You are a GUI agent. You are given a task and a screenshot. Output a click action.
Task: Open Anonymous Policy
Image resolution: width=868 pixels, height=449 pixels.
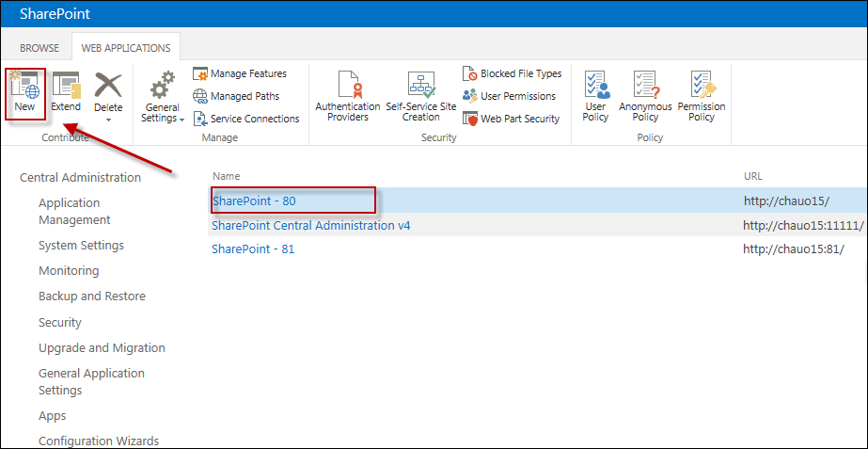click(x=645, y=96)
